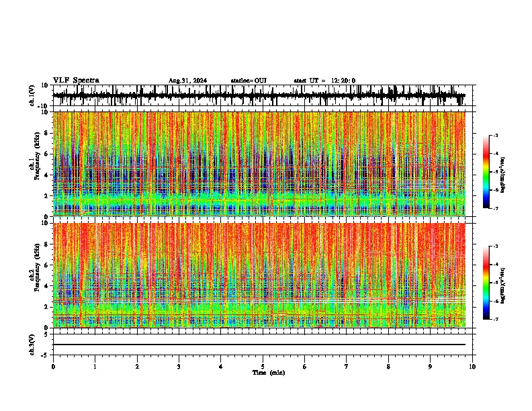Click the 1 tick label on the time axis

pos(95,367)
